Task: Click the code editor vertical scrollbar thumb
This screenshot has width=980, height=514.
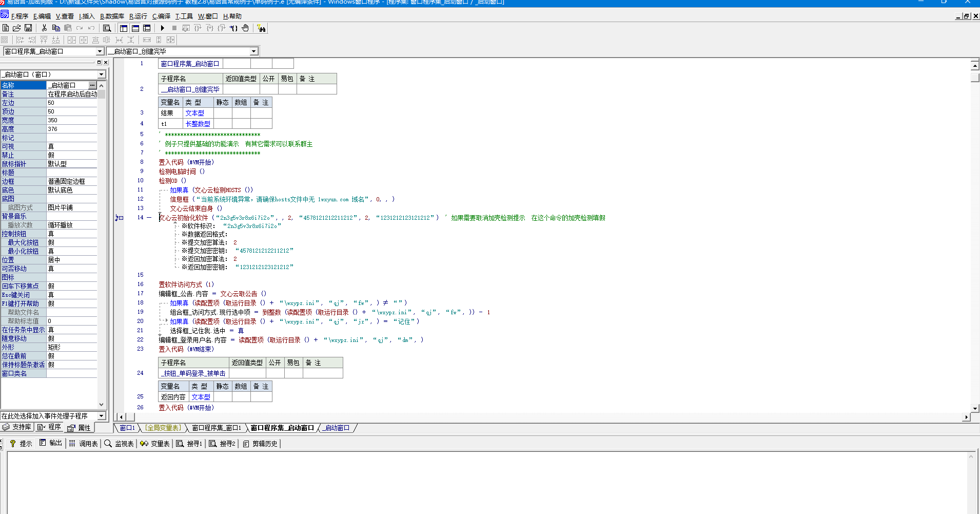Action: 975,78
